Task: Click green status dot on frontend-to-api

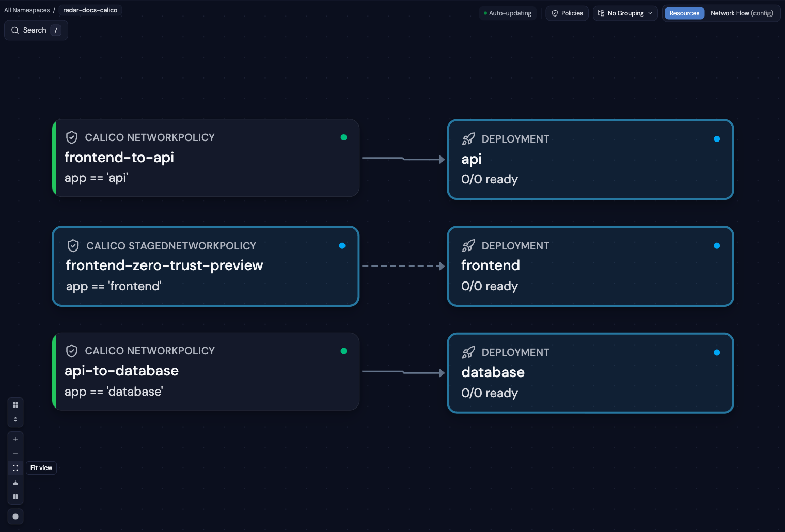Action: click(x=344, y=137)
